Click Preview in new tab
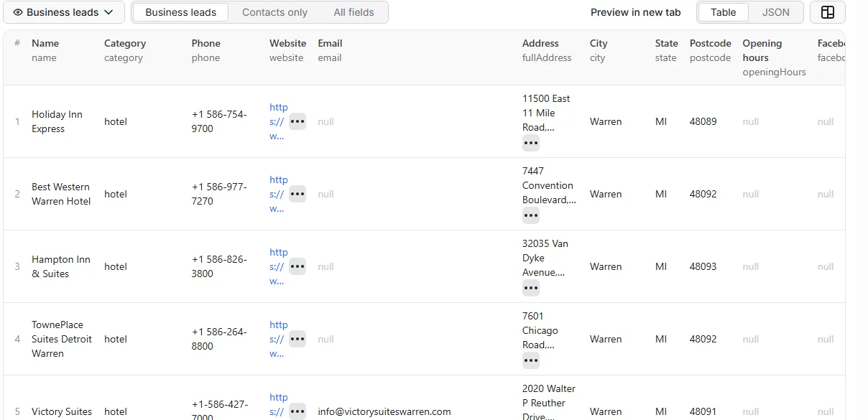 pyautogui.click(x=635, y=12)
